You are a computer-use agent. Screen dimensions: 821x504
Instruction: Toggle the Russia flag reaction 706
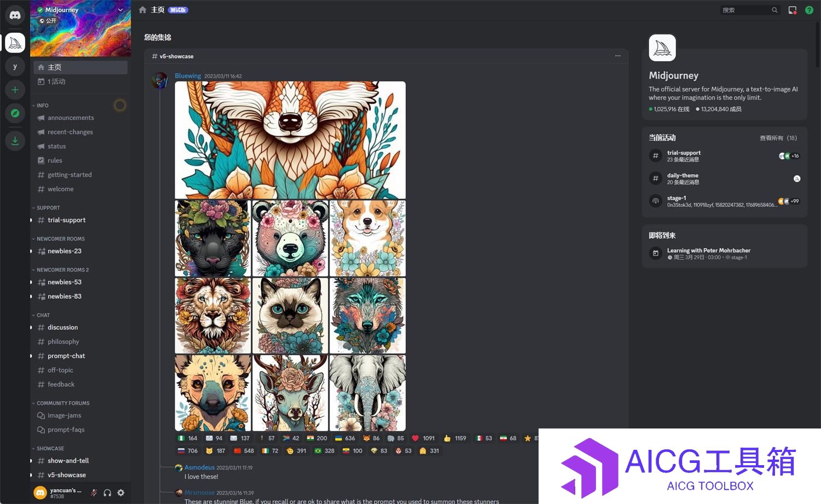[x=187, y=451]
